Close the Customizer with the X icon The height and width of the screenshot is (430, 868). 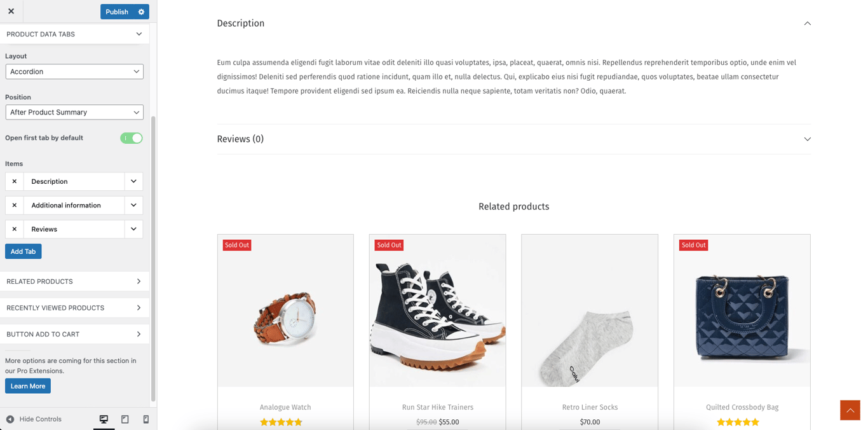11,11
